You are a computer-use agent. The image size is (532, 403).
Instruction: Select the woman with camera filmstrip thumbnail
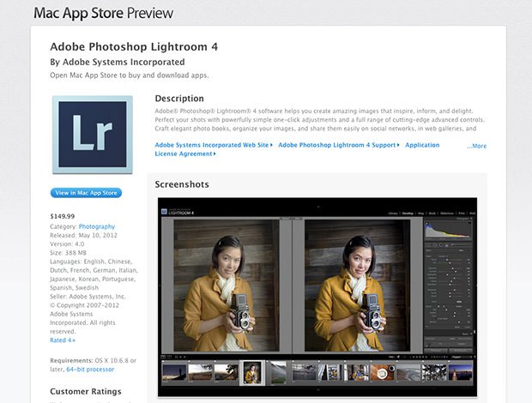point(252,373)
